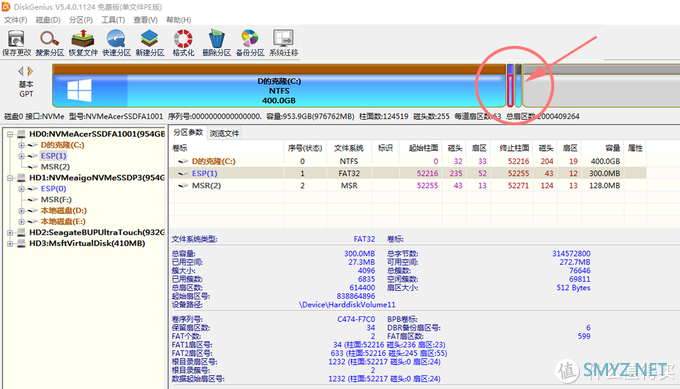Collapse the HD1:NVMeaigoNVMeSSDP3 disk node
This screenshot has height=389, width=680.
click(10, 178)
